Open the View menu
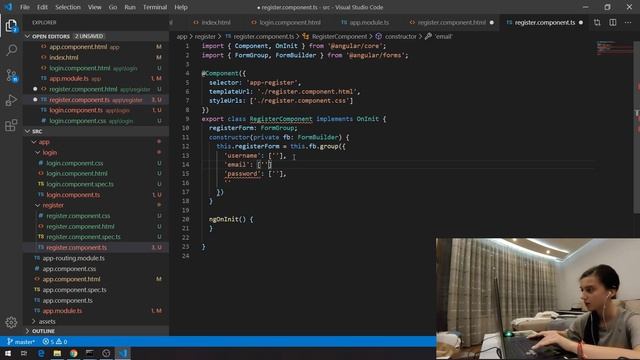Image resolution: width=640 pixels, height=360 pixels. [95, 7]
